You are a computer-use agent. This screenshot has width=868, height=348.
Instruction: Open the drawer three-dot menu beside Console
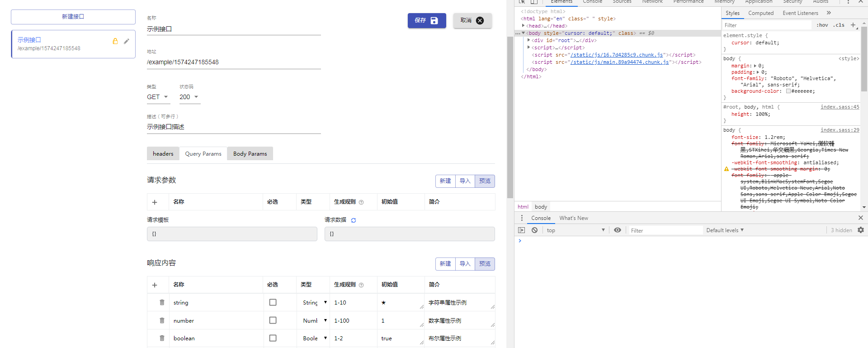[522, 218]
